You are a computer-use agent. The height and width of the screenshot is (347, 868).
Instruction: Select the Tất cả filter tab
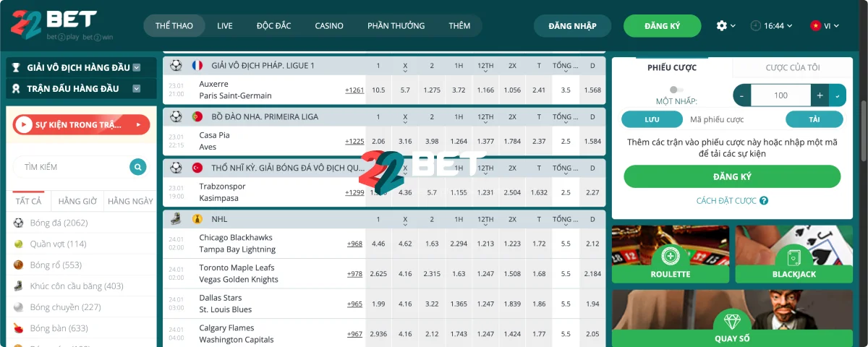click(28, 201)
